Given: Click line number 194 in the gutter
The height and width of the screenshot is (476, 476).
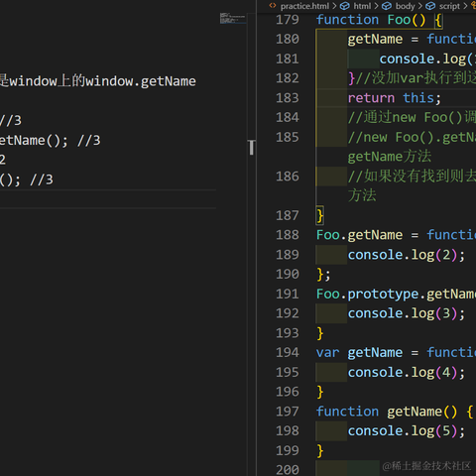Looking at the screenshot, I should (x=288, y=352).
